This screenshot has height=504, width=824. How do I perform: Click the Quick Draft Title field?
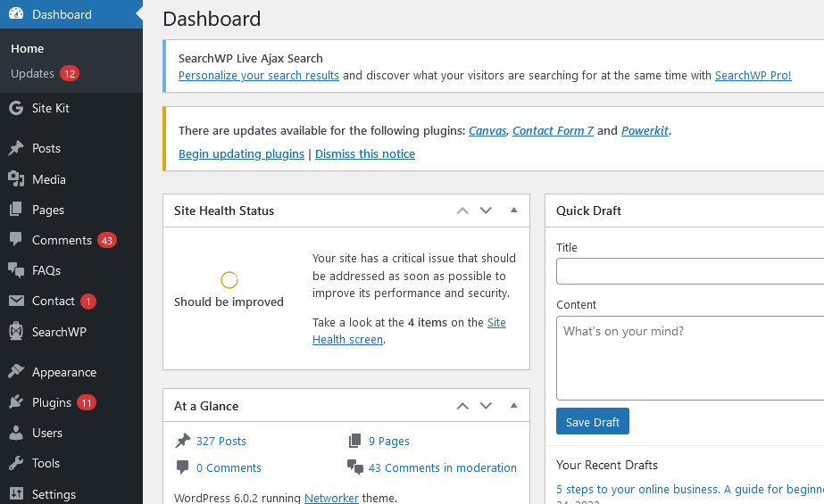tap(690, 271)
